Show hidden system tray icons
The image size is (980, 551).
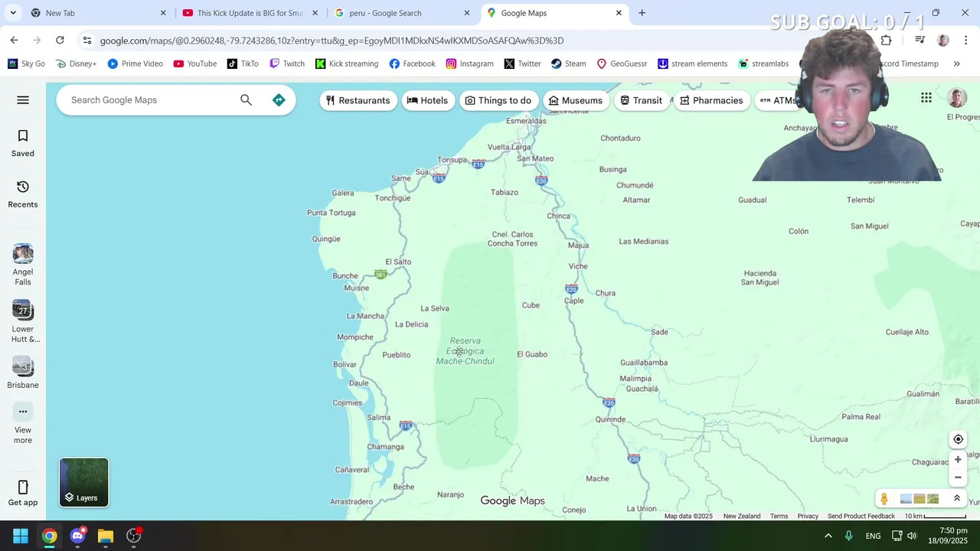click(828, 536)
